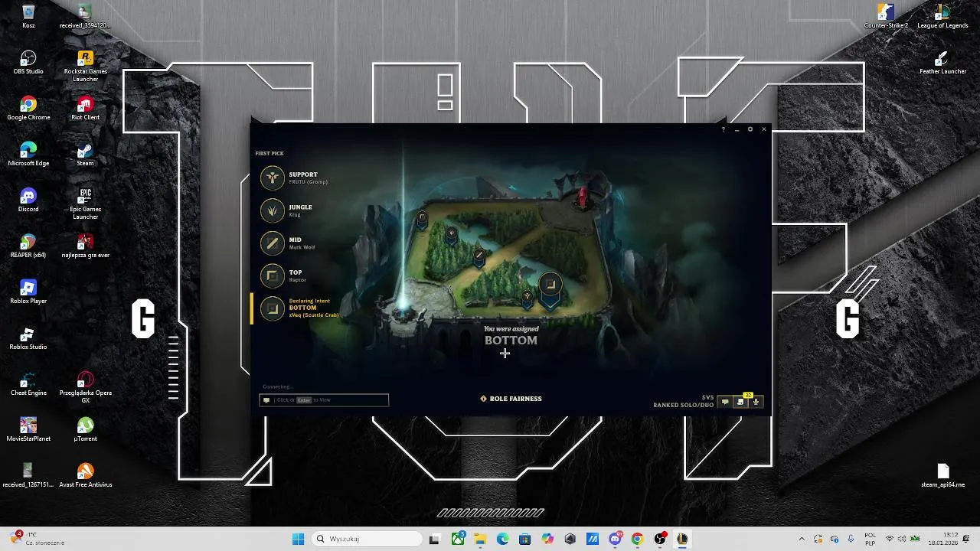Click the Murk Wolf player name
Viewport: 980px width, 551px height.
tap(302, 247)
